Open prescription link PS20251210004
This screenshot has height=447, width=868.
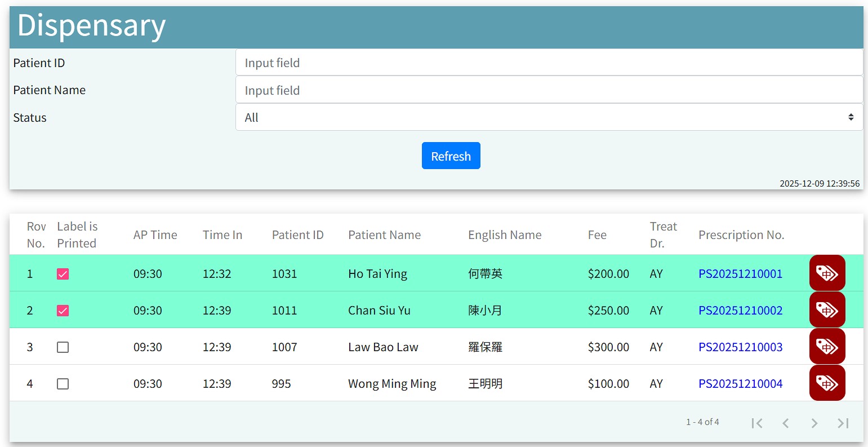tap(740, 384)
